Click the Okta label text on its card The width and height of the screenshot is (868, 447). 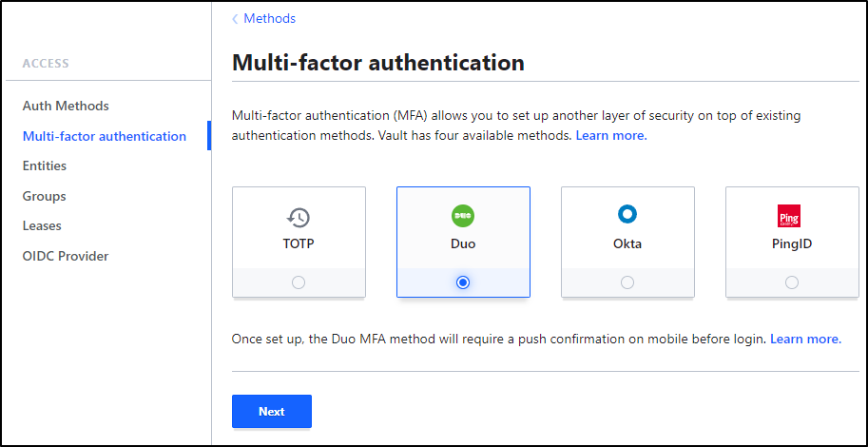coord(627,243)
